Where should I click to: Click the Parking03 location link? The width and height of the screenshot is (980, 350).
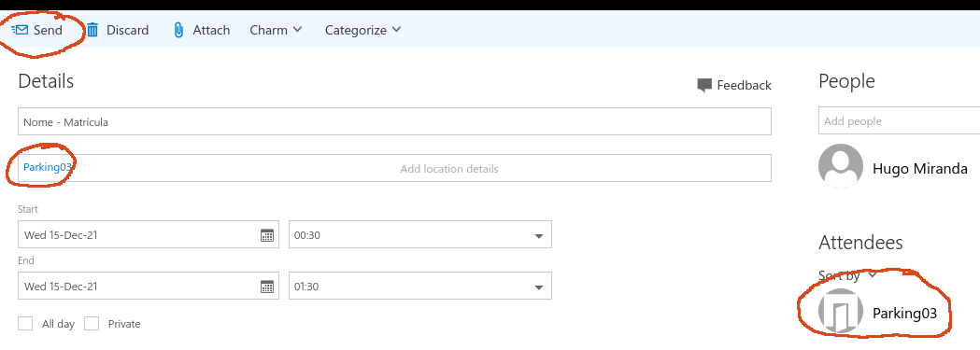[x=48, y=167]
